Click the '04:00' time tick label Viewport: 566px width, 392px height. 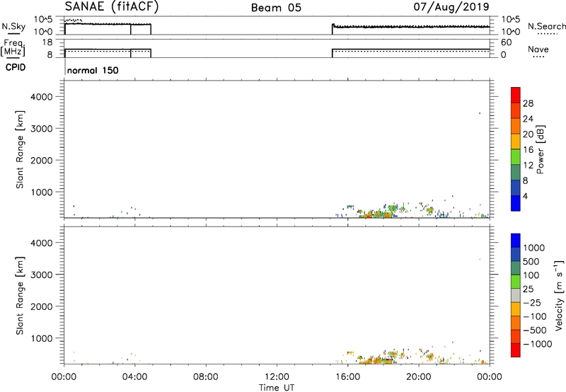pos(135,377)
